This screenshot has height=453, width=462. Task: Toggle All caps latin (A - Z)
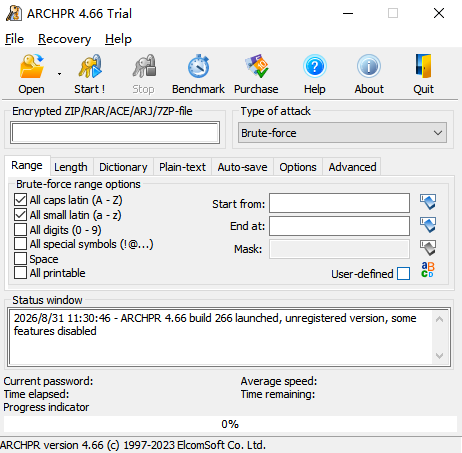pos(20,200)
